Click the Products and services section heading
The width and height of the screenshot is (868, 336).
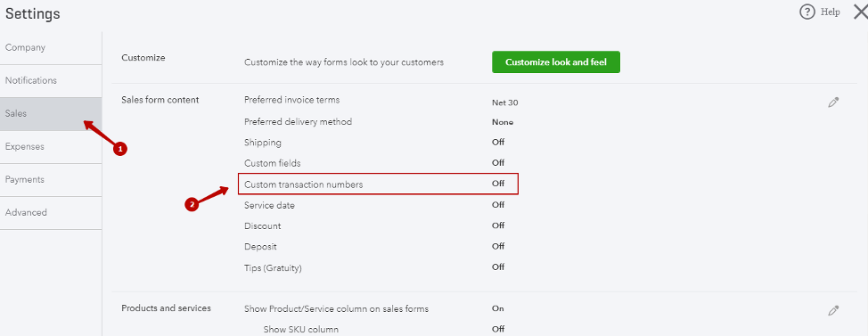tap(166, 308)
